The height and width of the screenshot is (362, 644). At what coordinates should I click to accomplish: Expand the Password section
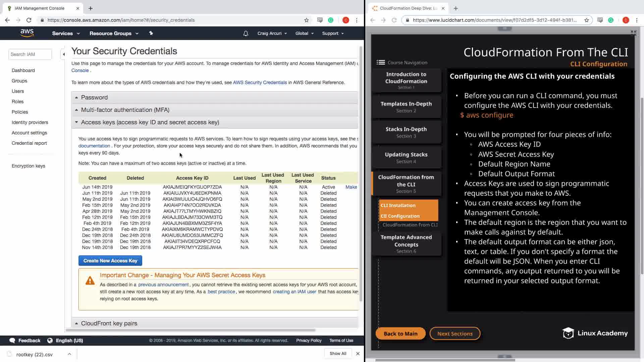click(94, 98)
